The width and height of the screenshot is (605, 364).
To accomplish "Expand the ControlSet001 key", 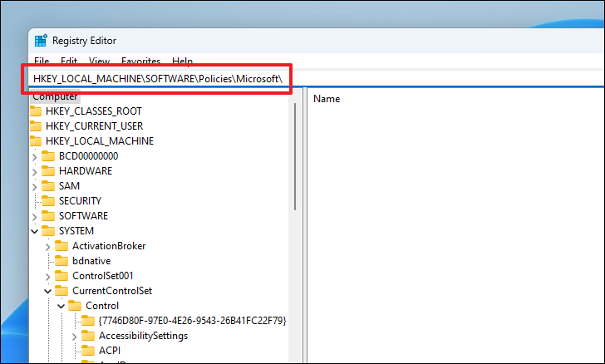I will coord(48,277).
